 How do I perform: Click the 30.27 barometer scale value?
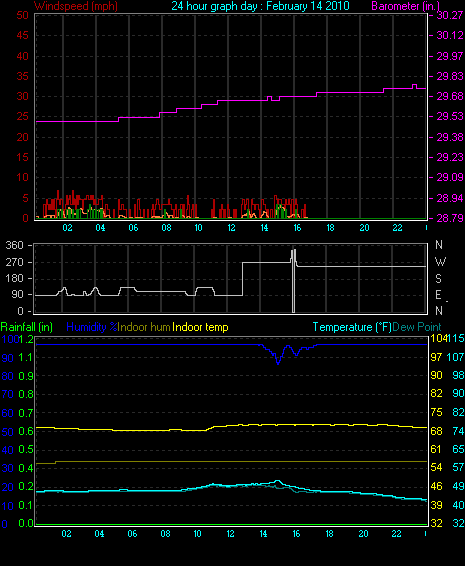pyautogui.click(x=450, y=15)
